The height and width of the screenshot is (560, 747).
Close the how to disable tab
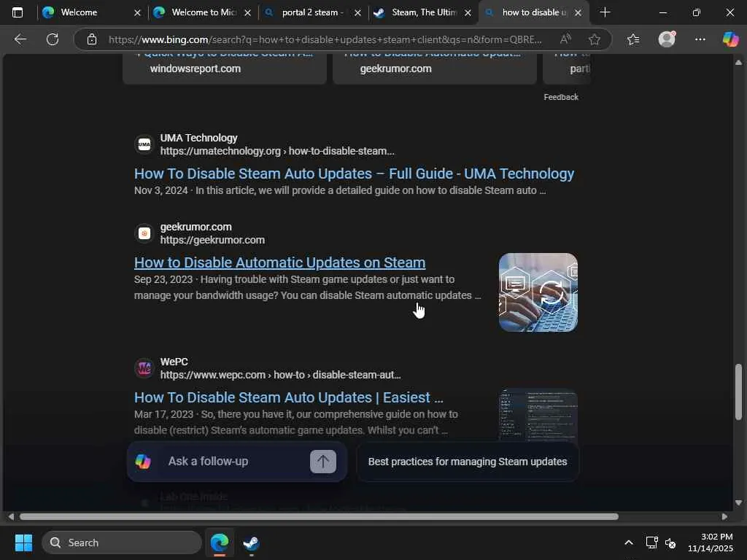[578, 13]
